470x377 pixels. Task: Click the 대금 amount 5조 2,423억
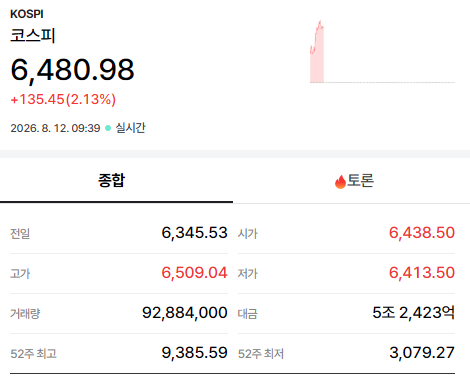pyautogui.click(x=413, y=313)
